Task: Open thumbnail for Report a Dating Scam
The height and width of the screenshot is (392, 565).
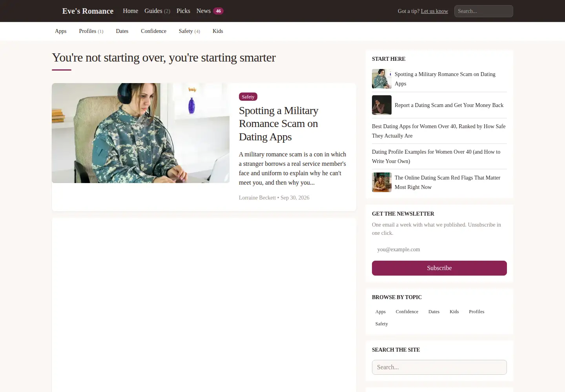Action: (x=382, y=105)
